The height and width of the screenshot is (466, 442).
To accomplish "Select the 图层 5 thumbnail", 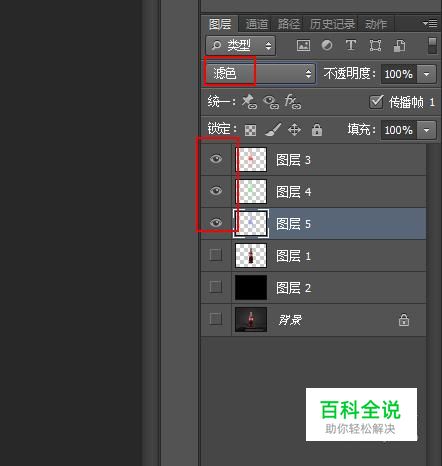I will 251,223.
